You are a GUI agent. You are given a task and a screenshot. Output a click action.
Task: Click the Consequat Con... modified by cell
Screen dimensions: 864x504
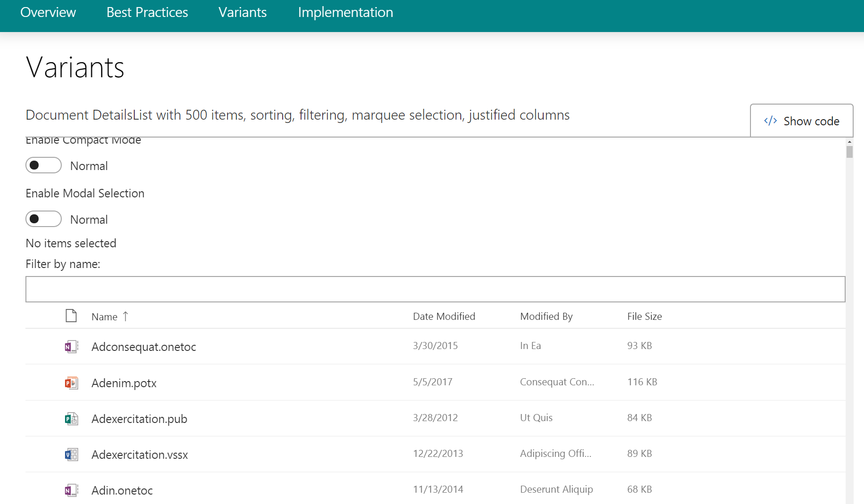557,382
